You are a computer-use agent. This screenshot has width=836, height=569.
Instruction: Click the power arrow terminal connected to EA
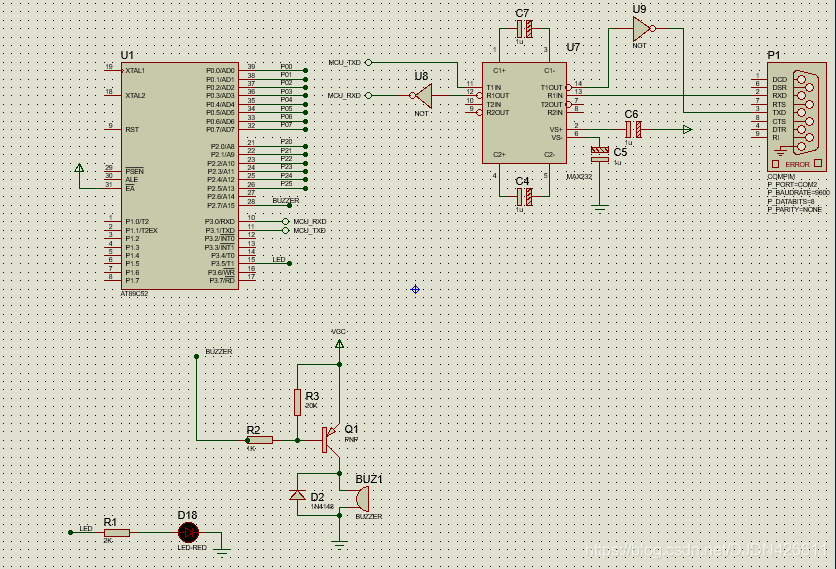[x=80, y=171]
